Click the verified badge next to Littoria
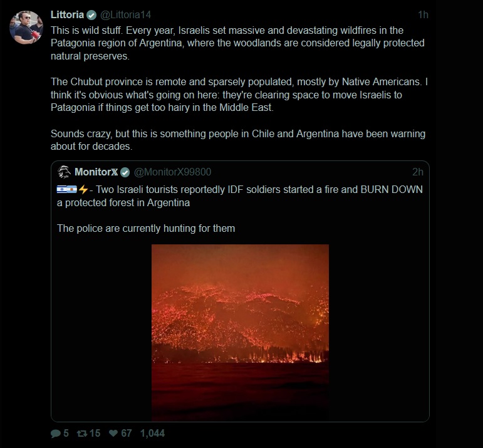 (92, 15)
